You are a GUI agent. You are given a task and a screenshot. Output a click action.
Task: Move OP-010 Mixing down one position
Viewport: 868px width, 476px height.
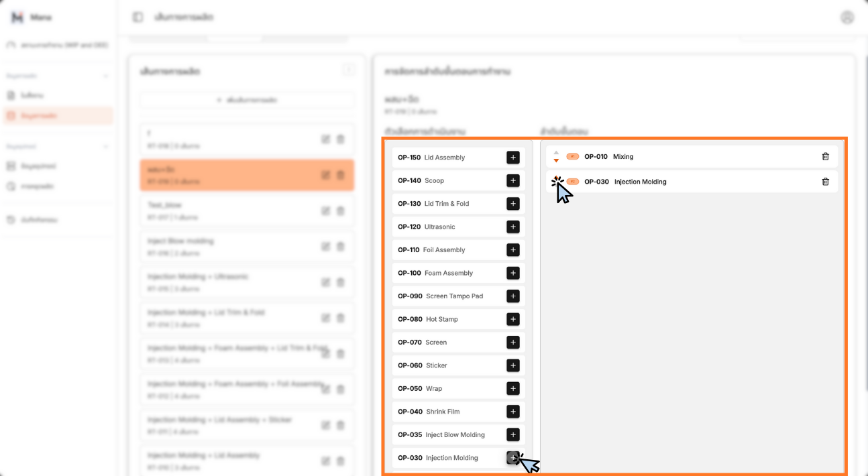(556, 161)
